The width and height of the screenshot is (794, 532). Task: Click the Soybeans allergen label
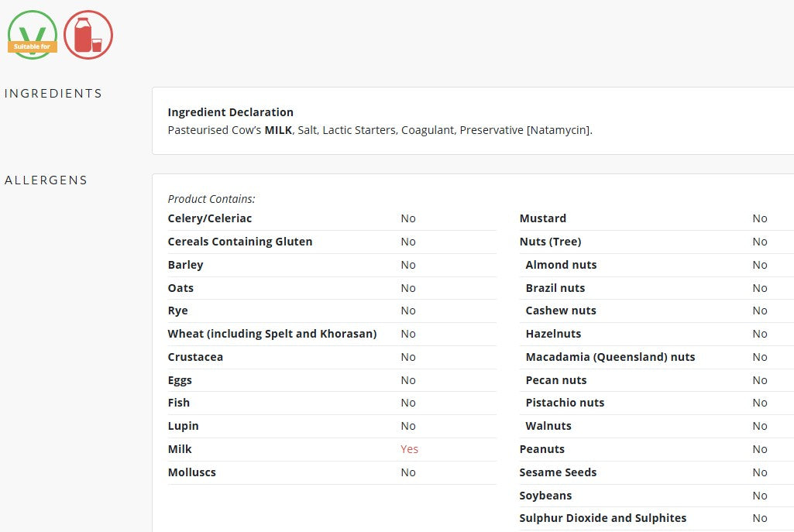tap(545, 496)
